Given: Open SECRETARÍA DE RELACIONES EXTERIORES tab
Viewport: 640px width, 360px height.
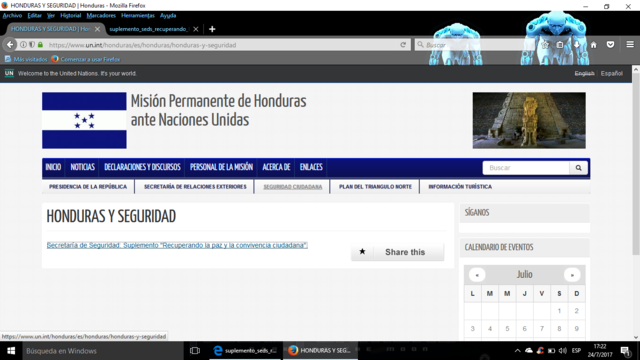Looking at the screenshot, I should point(195,187).
